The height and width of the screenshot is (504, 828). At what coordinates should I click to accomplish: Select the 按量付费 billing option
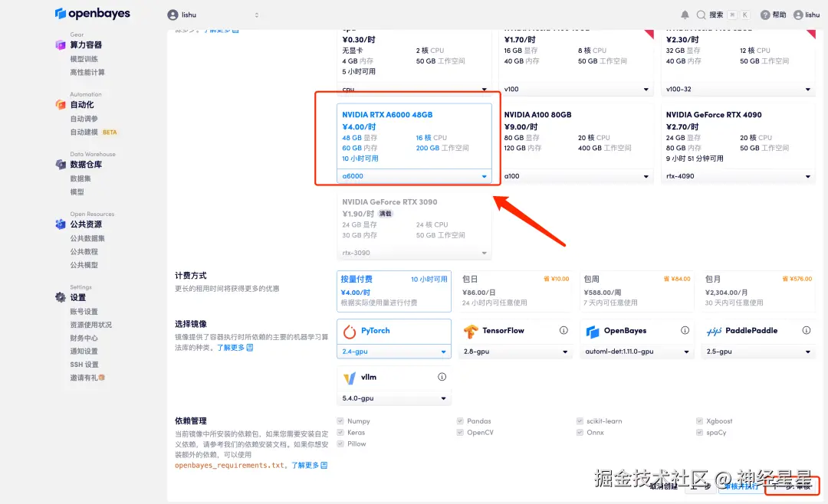(394, 291)
